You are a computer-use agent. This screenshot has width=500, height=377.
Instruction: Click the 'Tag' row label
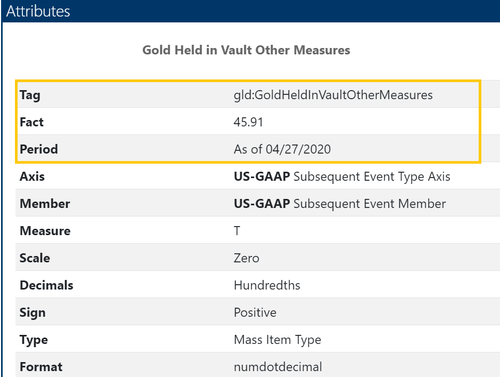[30, 95]
